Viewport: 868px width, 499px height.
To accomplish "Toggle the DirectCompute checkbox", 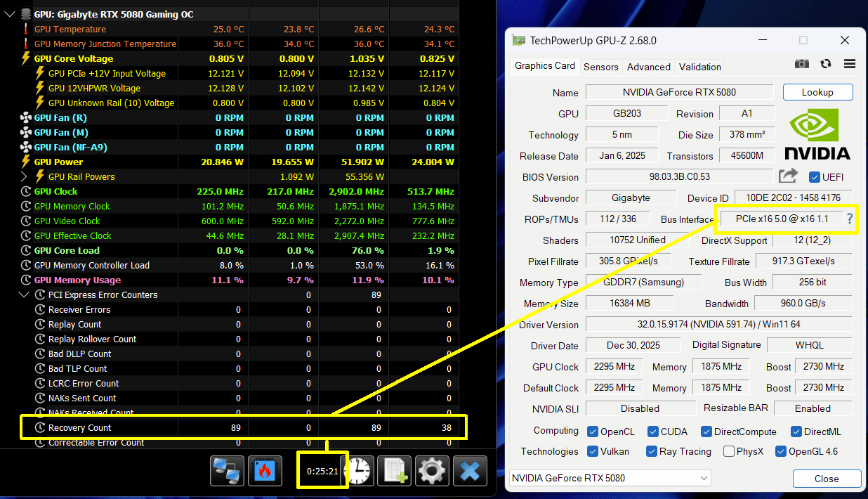I will 706,432.
